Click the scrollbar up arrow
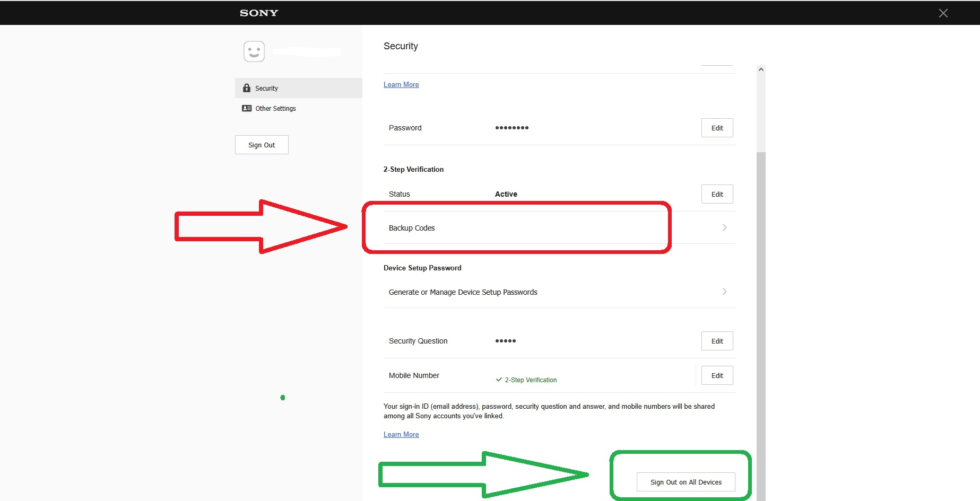The height and width of the screenshot is (501, 980). [761, 69]
